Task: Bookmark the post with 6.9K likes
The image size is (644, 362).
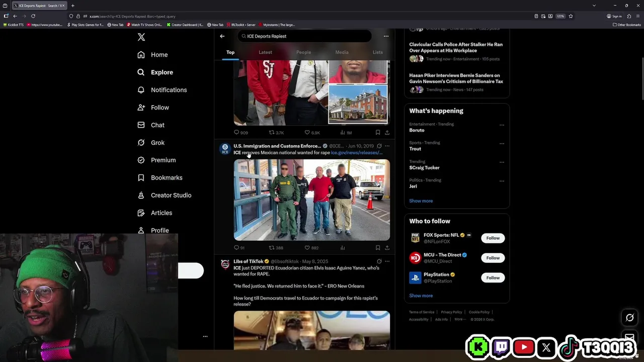Action: 378,133
